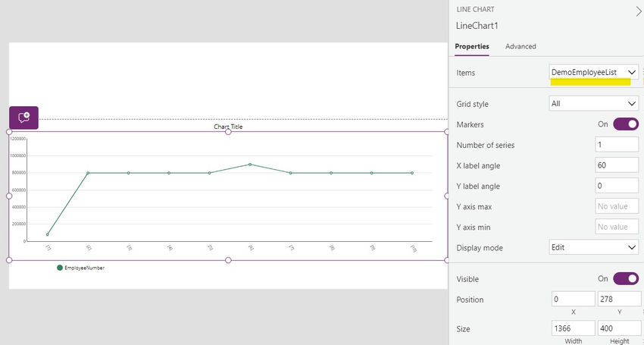Click the Chart Title text
The width and height of the screenshot is (644, 345).
(x=228, y=127)
